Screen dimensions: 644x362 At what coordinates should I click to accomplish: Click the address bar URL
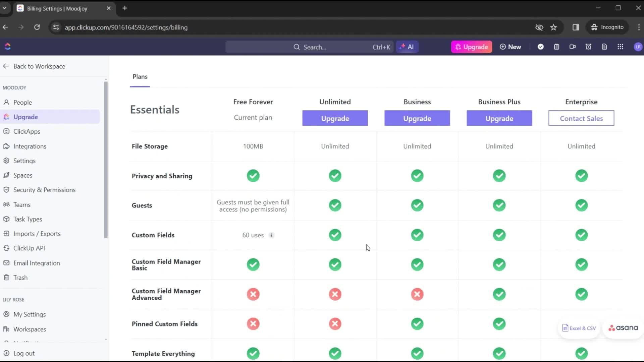click(126, 27)
